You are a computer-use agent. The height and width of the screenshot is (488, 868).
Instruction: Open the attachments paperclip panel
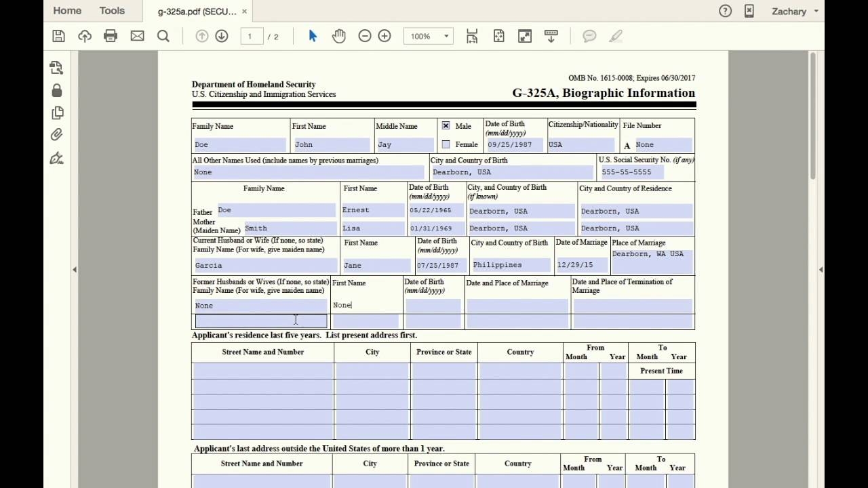(57, 135)
